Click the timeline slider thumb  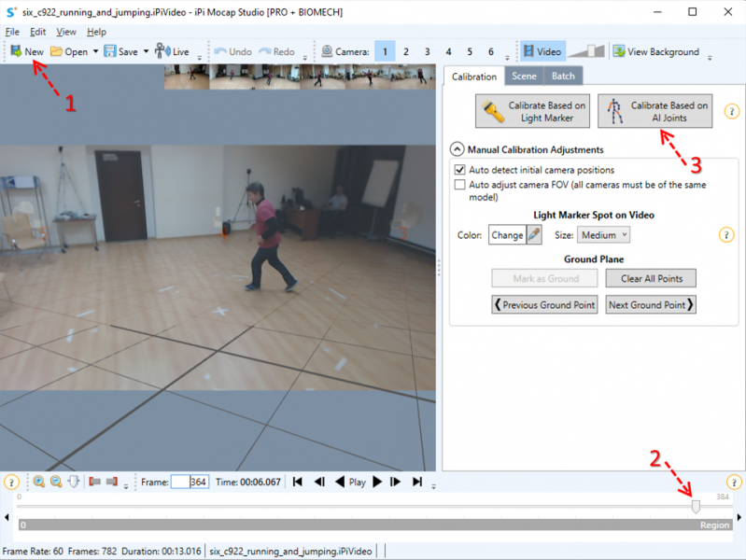click(x=696, y=507)
